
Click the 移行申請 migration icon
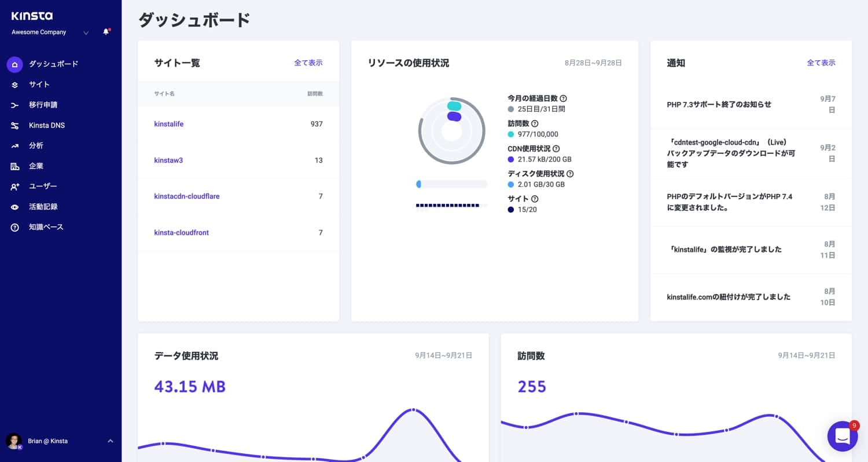pos(15,105)
